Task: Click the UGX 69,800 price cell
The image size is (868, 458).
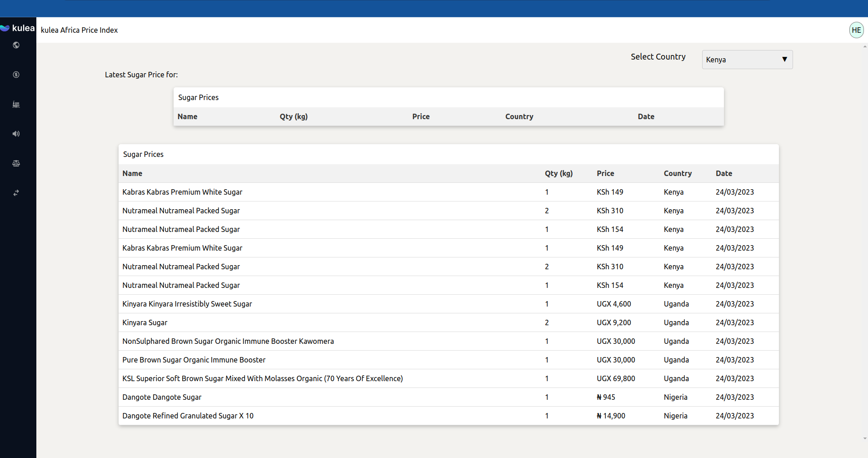Action: click(x=616, y=378)
